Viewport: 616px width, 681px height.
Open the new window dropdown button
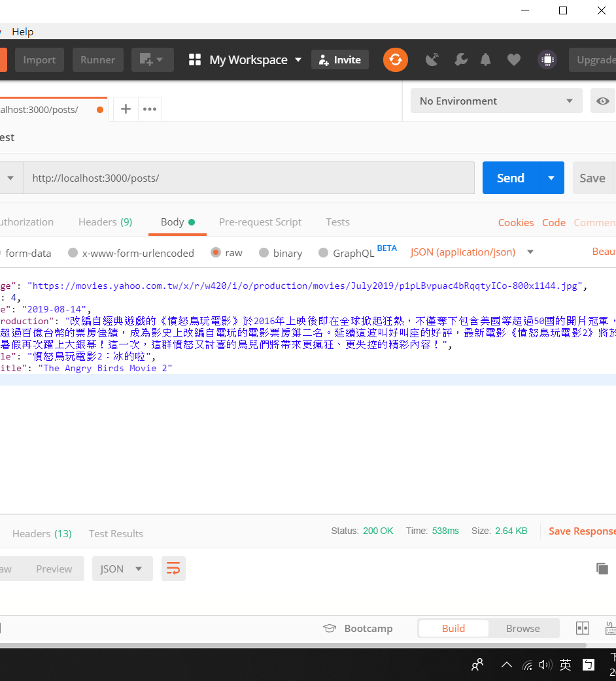(x=152, y=59)
